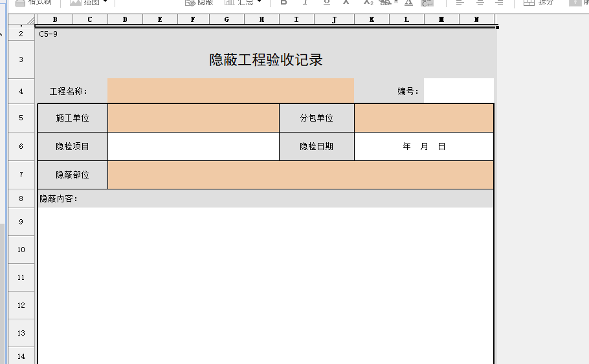This screenshot has height=364, width=589.
Task: Select row 7 header
Action: (21, 175)
